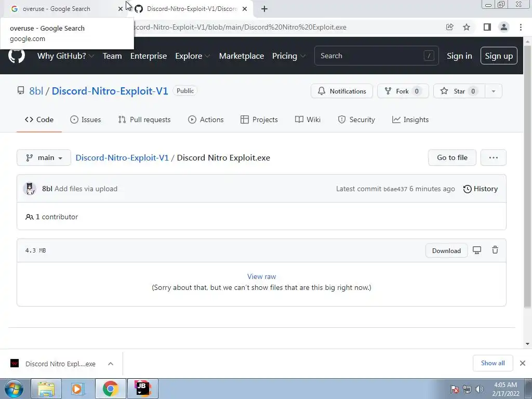Screen dimensions: 532x399
Task: Delete this file using trash icon
Action: (495, 250)
